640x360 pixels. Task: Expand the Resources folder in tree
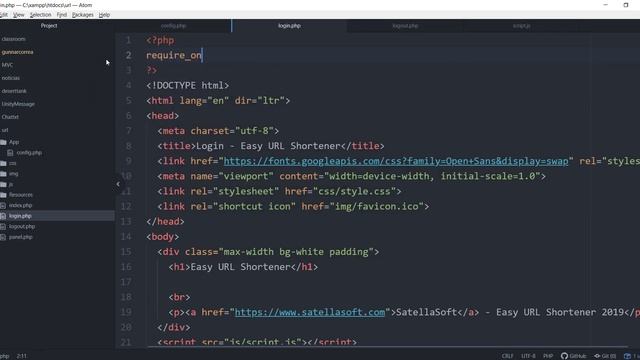tap(20, 195)
